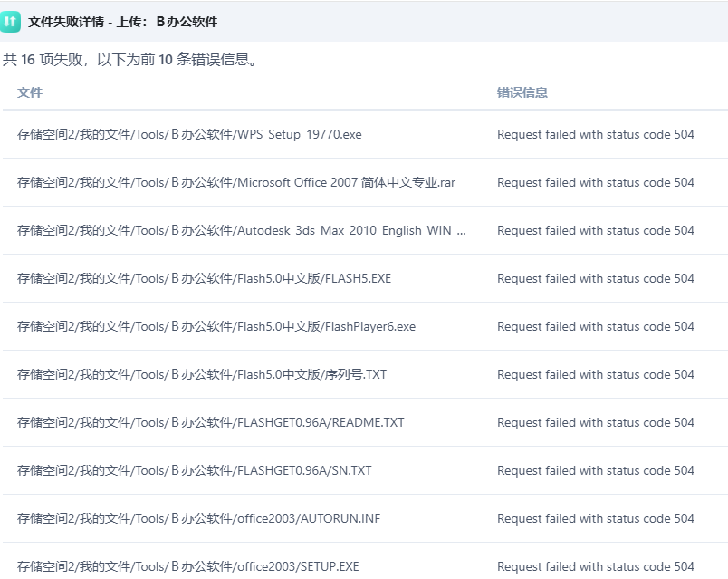The height and width of the screenshot is (579, 728).
Task: Select the Autodesk_3ds_Max_2010 file path
Action: [242, 230]
